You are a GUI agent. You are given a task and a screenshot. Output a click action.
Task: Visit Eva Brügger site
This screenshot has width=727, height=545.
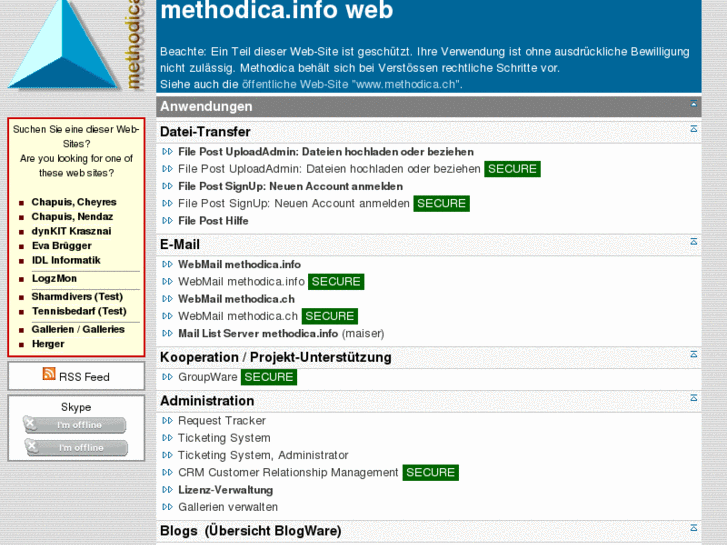62,245
